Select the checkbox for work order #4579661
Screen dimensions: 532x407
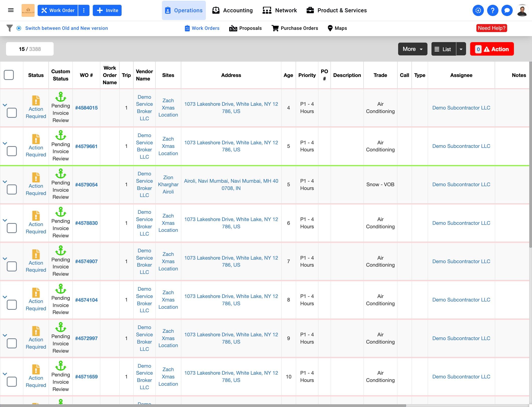coord(12,151)
